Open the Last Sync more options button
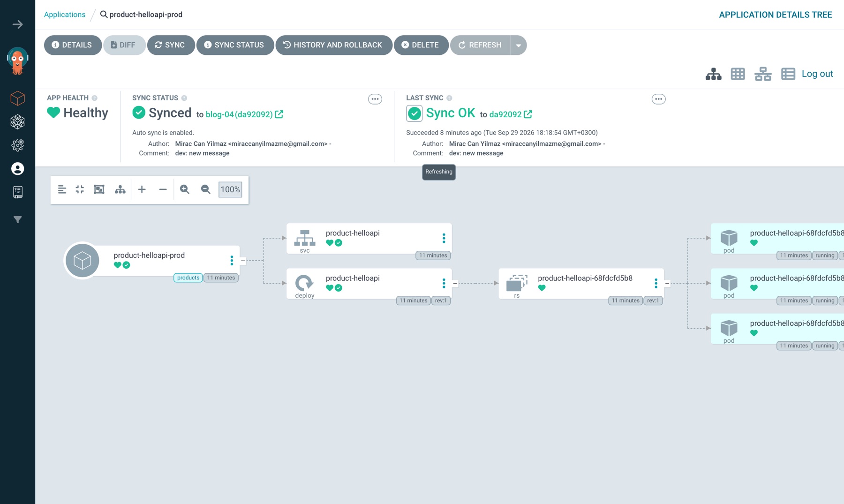 pos(659,99)
